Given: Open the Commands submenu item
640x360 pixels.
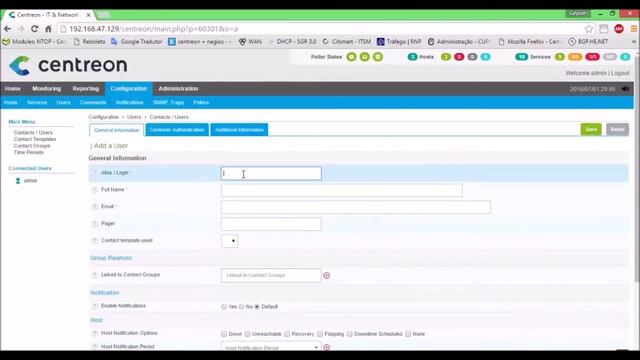Looking at the screenshot, I should point(93,102).
